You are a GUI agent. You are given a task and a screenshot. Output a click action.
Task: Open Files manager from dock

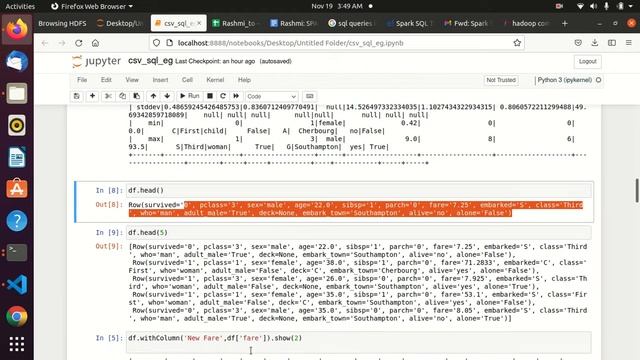pos(17,93)
